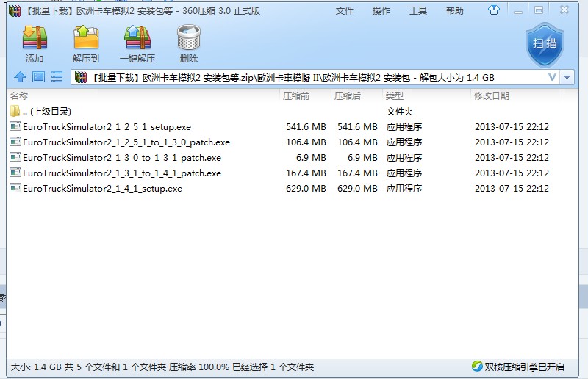This screenshot has width=588, height=379.
Task: Click the 删除 (Delete) trash icon
Action: 189,37
